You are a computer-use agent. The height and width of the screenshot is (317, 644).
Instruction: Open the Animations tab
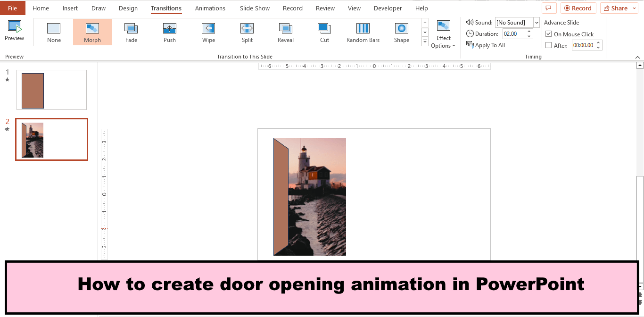point(210,8)
